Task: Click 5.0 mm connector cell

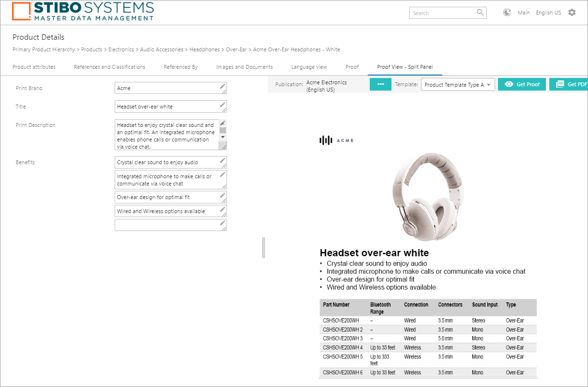Action: [445, 339]
